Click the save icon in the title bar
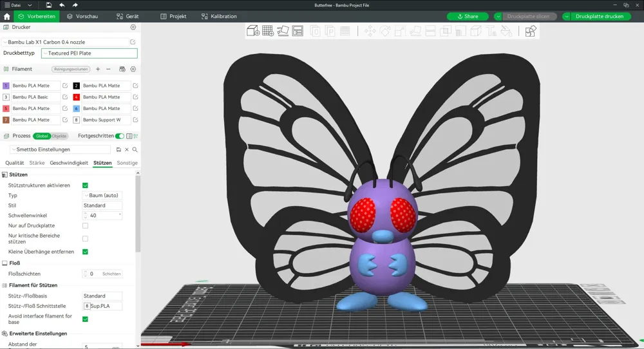 (48, 5)
